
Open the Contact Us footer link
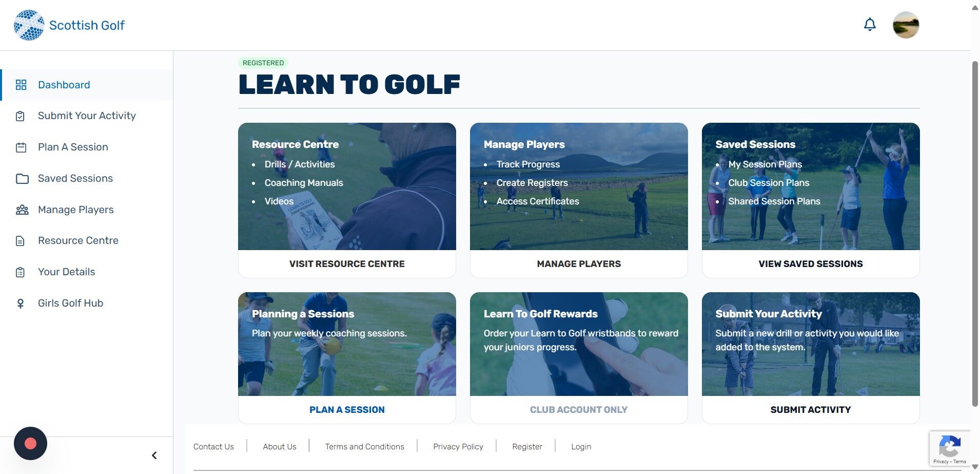pos(213,447)
